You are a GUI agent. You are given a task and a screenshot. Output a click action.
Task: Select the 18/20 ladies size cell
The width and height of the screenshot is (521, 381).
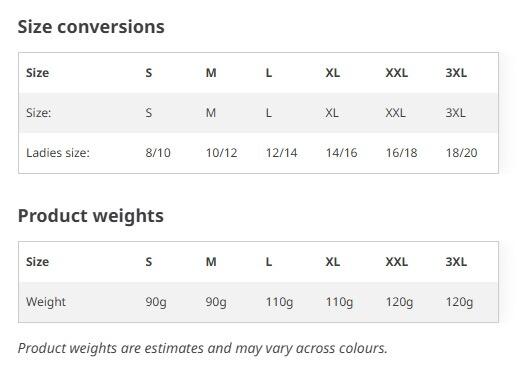click(x=461, y=153)
